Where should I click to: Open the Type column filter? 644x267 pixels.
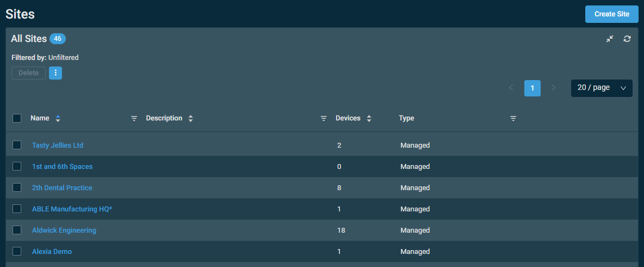[x=513, y=118]
